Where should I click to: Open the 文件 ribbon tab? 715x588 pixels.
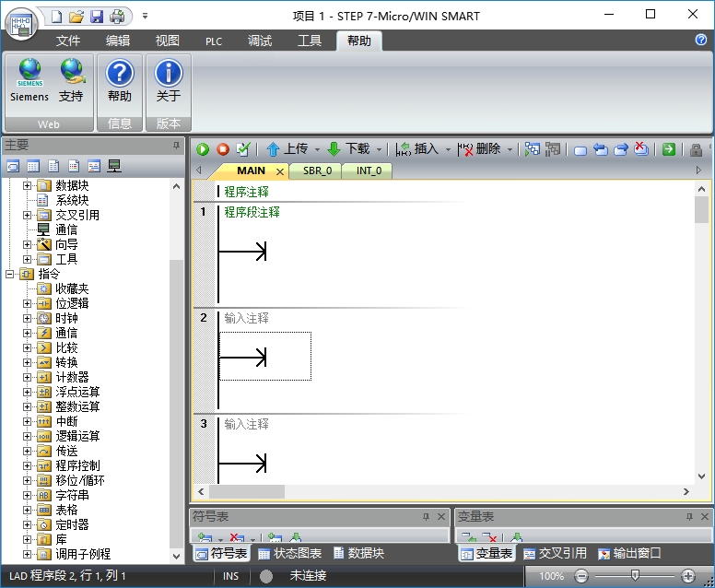tap(68, 41)
